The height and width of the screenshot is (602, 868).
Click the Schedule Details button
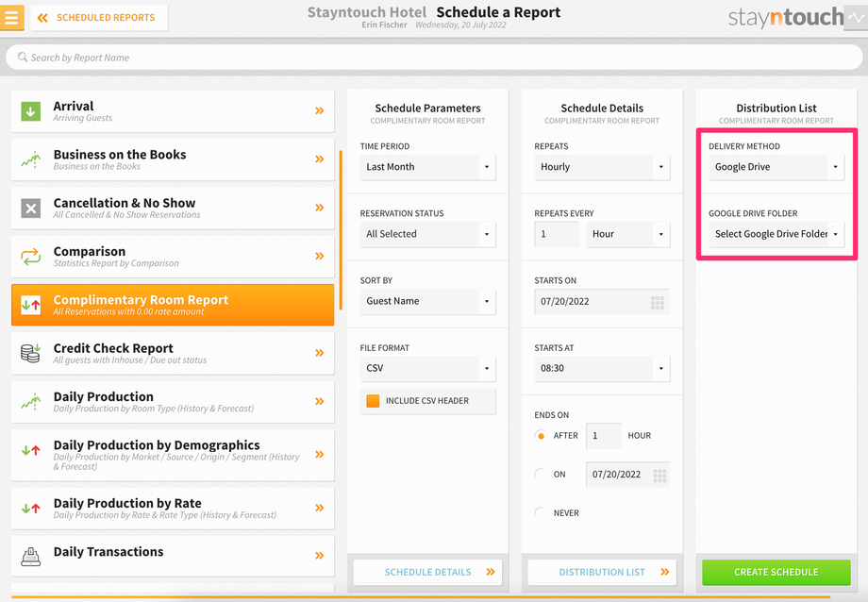point(428,572)
